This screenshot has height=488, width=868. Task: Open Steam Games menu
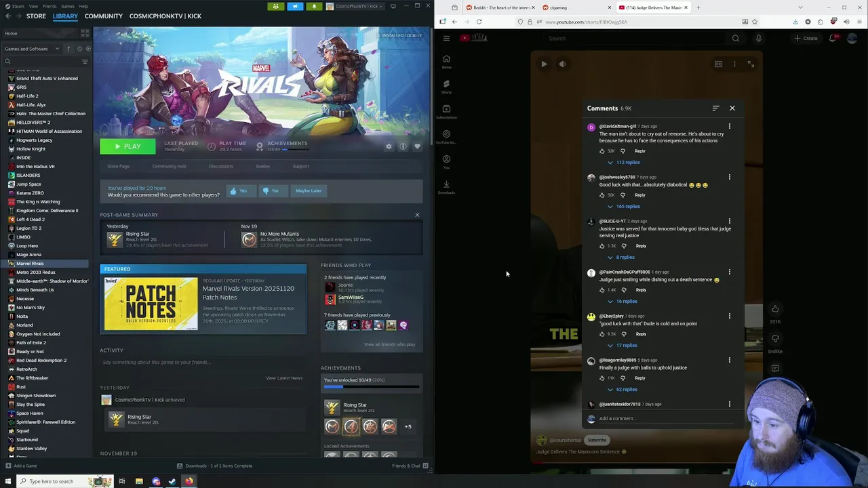pyautogui.click(x=68, y=6)
